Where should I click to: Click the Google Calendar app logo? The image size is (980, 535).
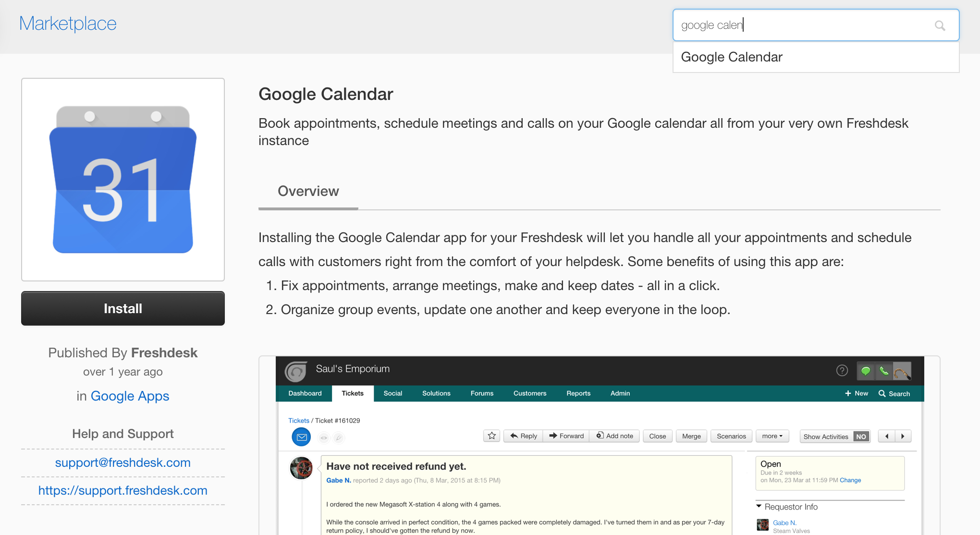coord(123,180)
